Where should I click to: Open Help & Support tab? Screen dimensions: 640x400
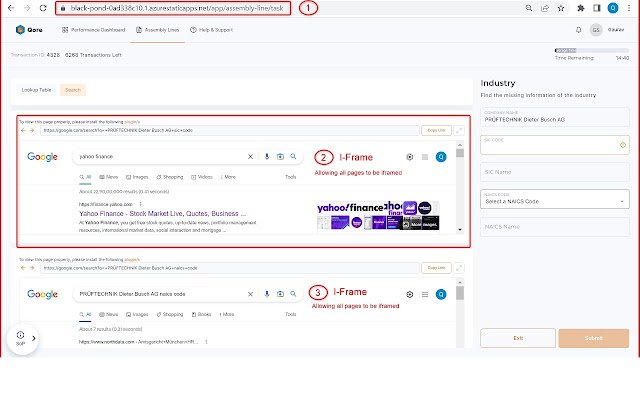coord(211,30)
